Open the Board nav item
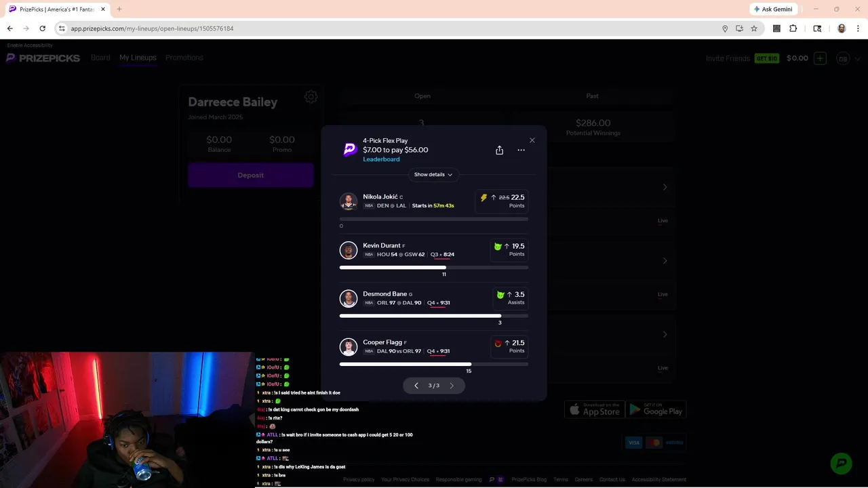 coord(100,58)
